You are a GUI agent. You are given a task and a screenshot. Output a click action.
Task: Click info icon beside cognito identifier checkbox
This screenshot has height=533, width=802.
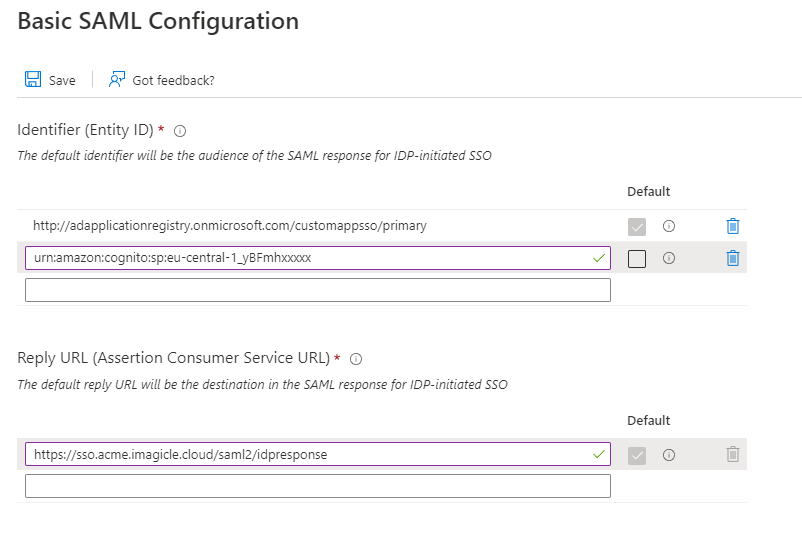(x=669, y=258)
